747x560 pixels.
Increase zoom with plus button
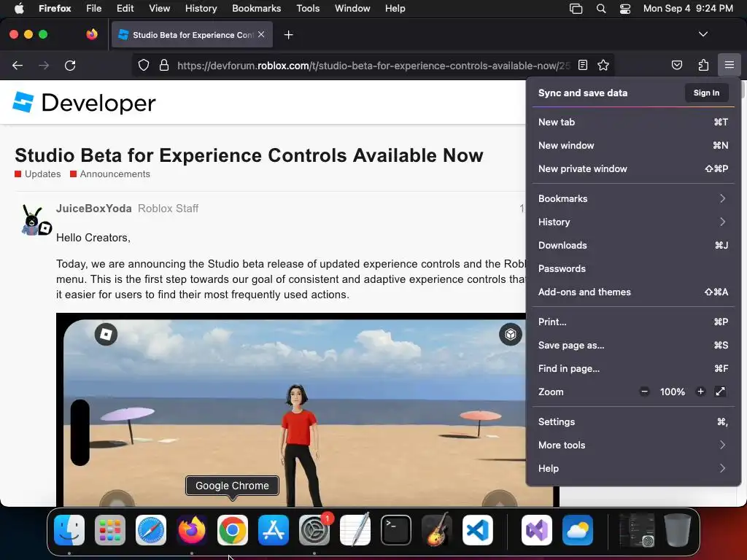click(700, 392)
